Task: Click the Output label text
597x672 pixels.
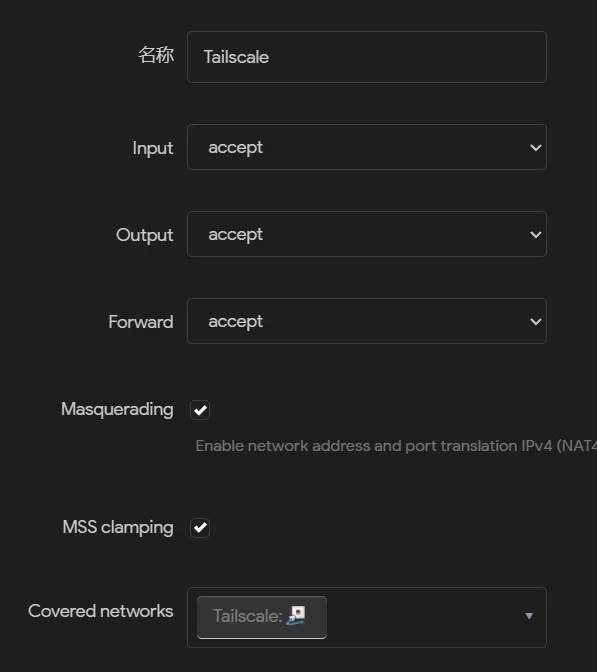Action: pyautogui.click(x=145, y=235)
